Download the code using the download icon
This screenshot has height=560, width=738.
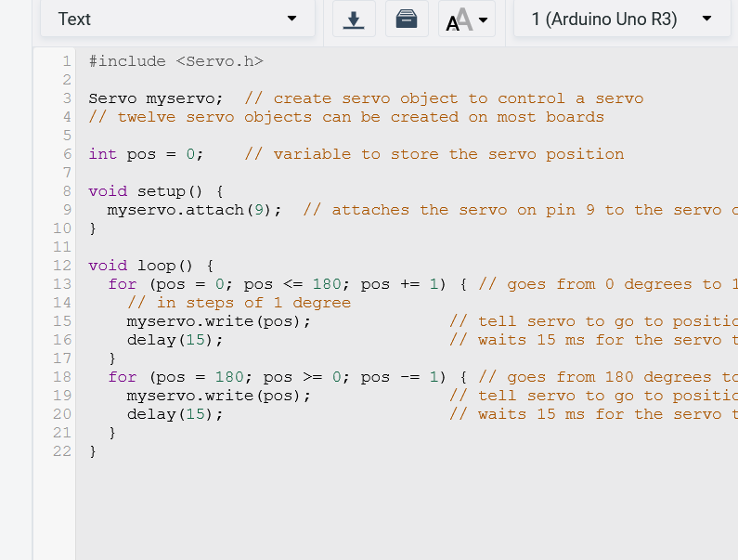pos(354,20)
